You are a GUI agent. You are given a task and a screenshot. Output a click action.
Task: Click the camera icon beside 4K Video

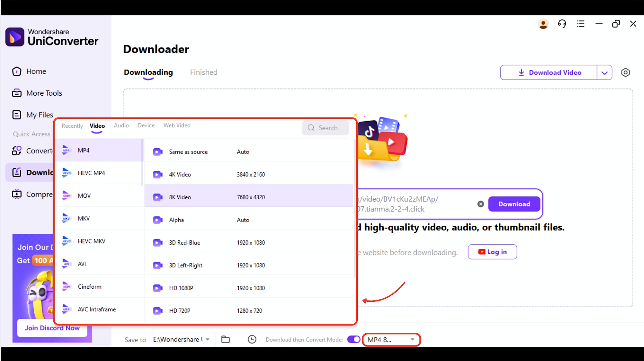coord(158,174)
